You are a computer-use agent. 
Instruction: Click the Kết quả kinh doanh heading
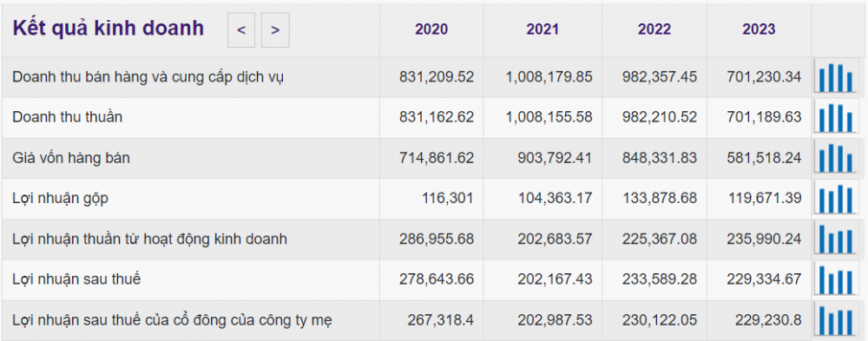point(108,29)
